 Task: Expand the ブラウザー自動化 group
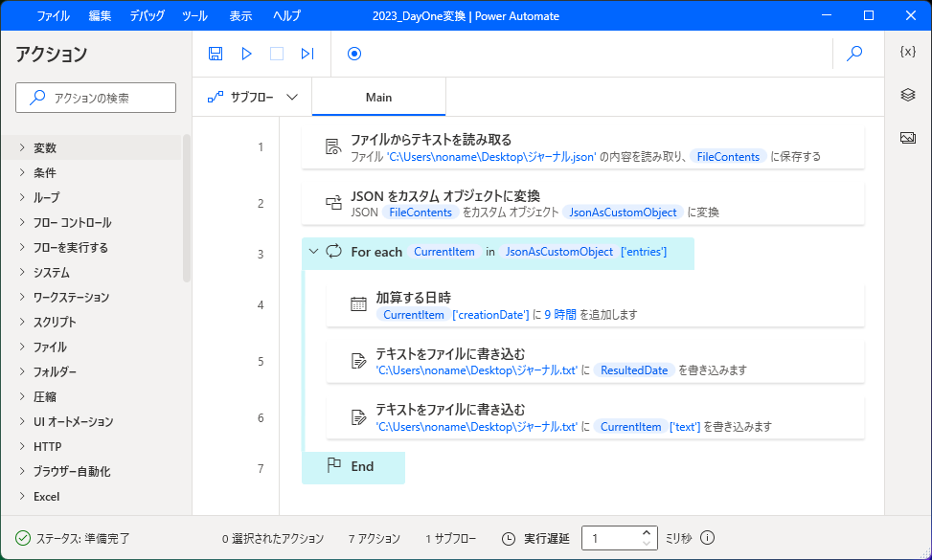pos(22,472)
